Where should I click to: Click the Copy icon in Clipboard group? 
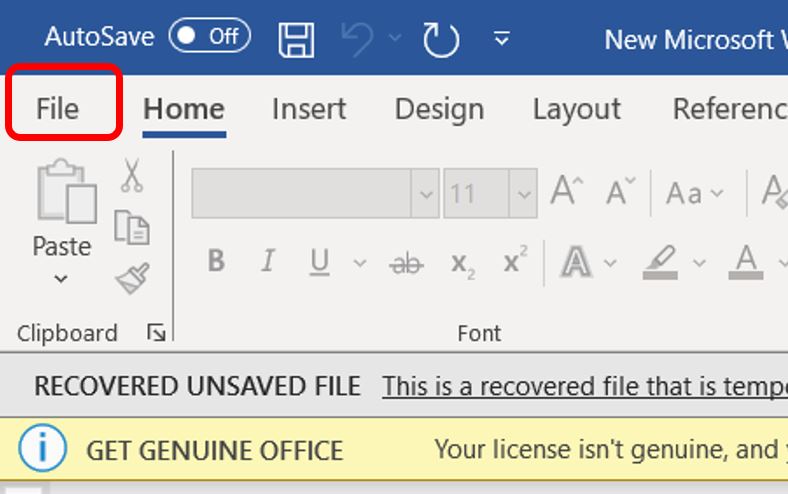click(x=132, y=227)
